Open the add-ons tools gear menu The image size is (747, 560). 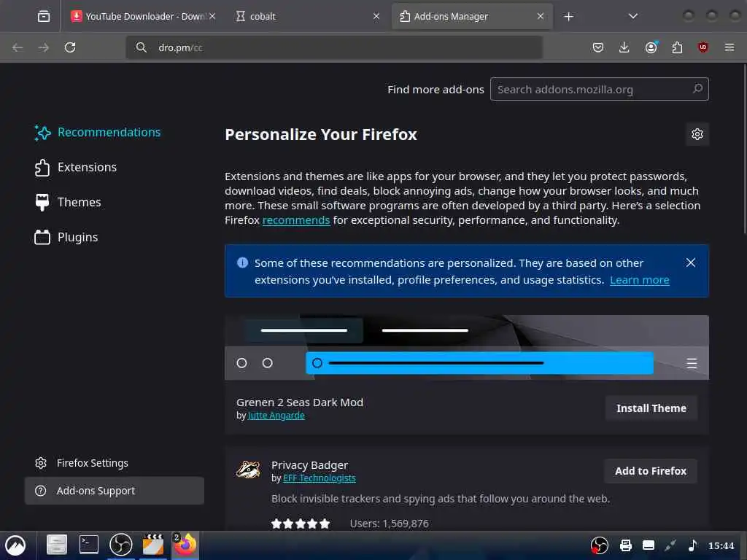coord(697,134)
